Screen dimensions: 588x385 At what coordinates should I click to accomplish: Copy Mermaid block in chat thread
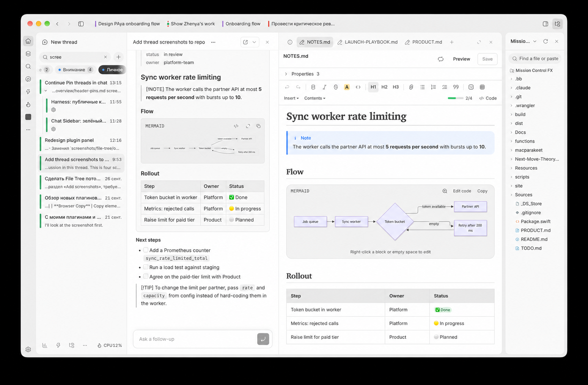[x=258, y=126]
